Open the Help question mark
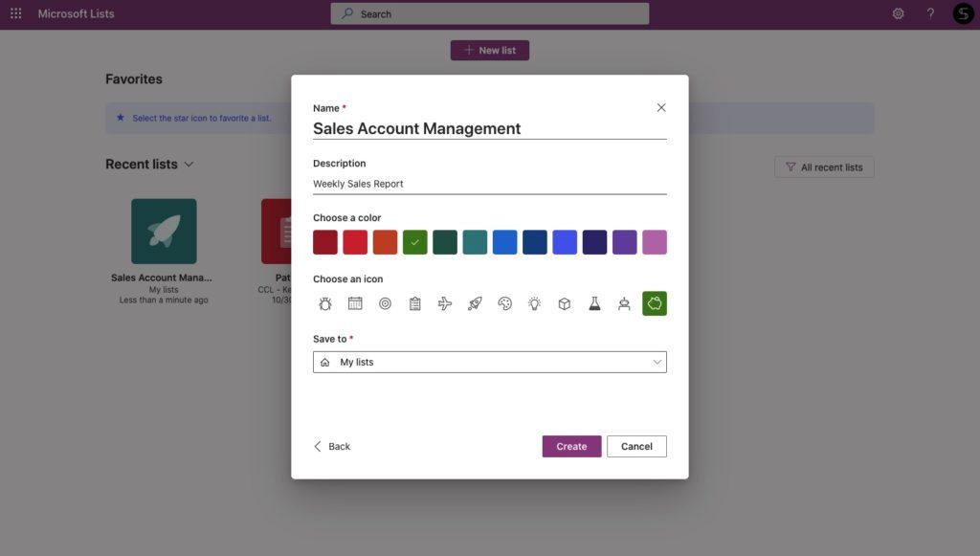The image size is (980, 556). click(x=930, y=13)
